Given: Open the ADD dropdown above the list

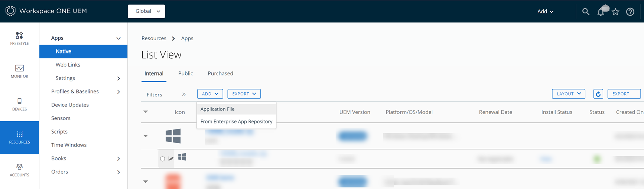Looking at the screenshot, I should 210,94.
